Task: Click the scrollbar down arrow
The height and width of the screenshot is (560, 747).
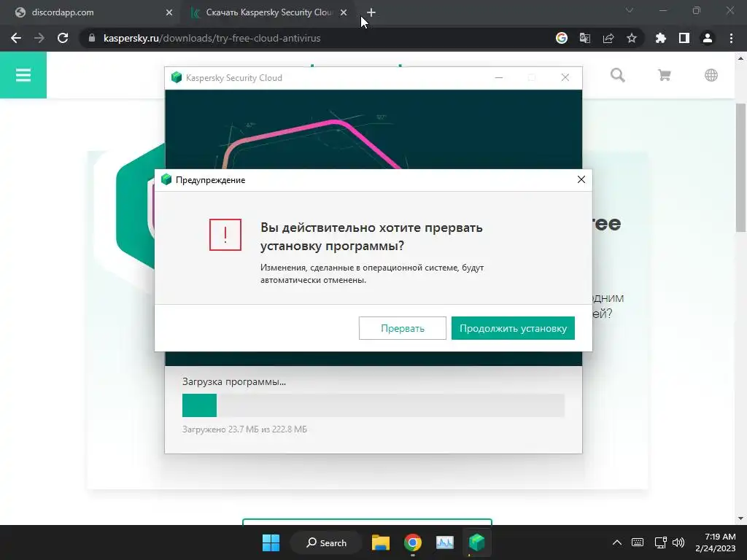Action: [740, 518]
